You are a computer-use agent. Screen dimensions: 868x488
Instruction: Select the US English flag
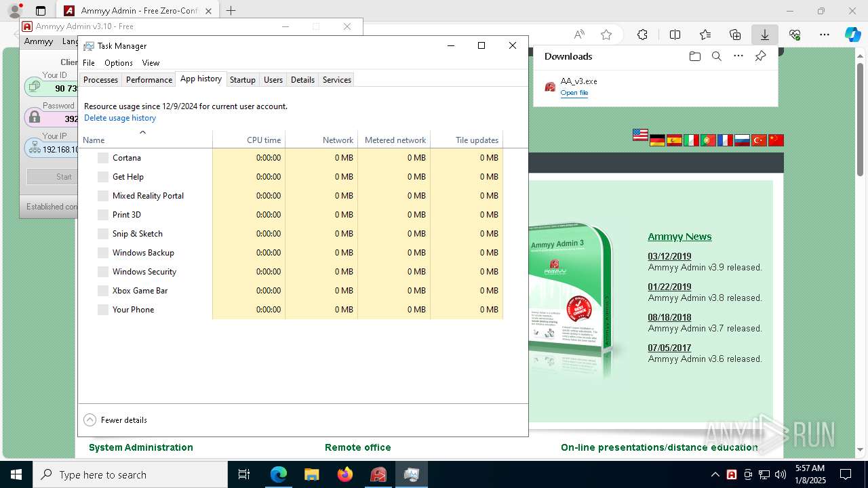640,135
